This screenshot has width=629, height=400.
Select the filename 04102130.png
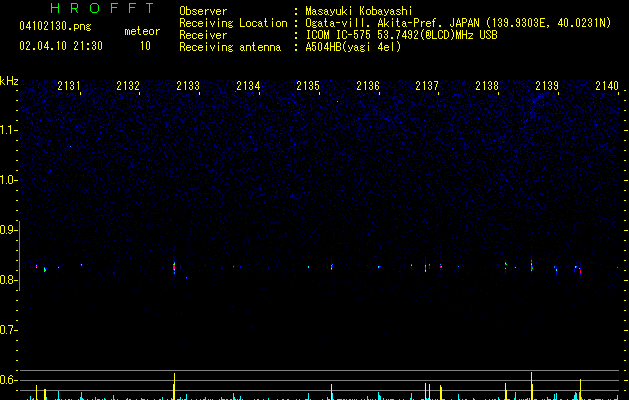point(55,26)
